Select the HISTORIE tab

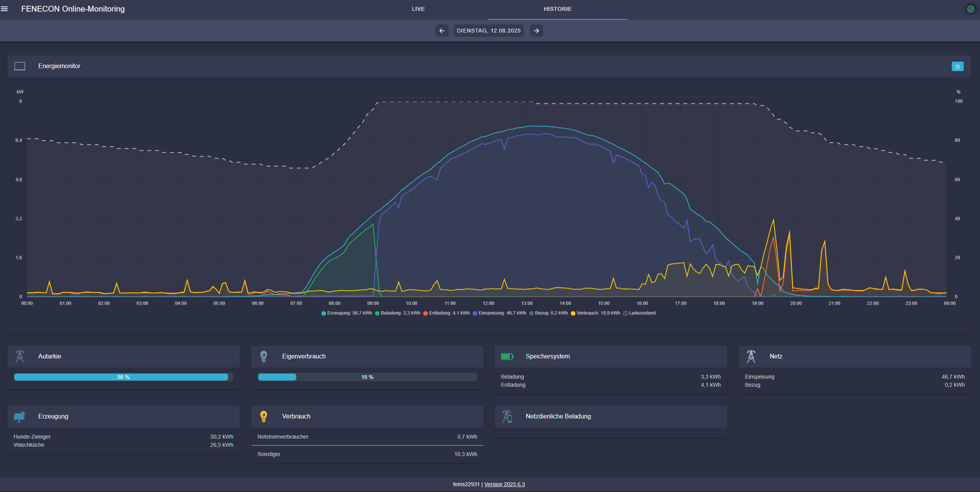pyautogui.click(x=558, y=9)
